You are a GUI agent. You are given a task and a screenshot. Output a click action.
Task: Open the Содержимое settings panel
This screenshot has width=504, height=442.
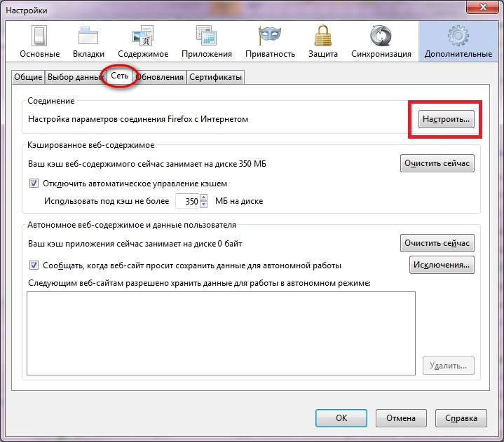[x=143, y=42]
